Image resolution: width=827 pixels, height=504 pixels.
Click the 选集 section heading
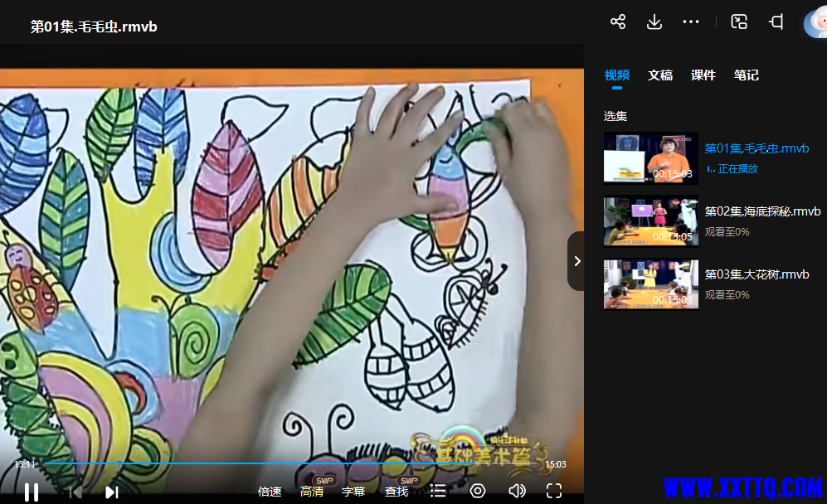(x=615, y=116)
